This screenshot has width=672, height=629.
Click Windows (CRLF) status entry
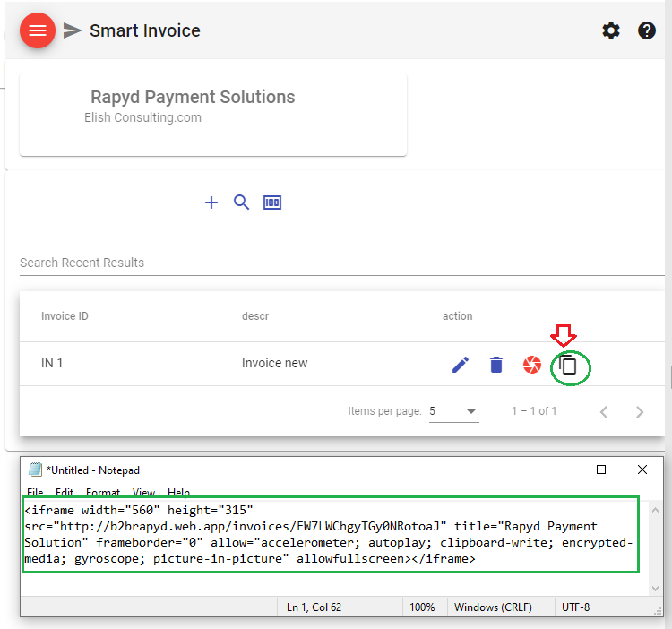(493, 607)
